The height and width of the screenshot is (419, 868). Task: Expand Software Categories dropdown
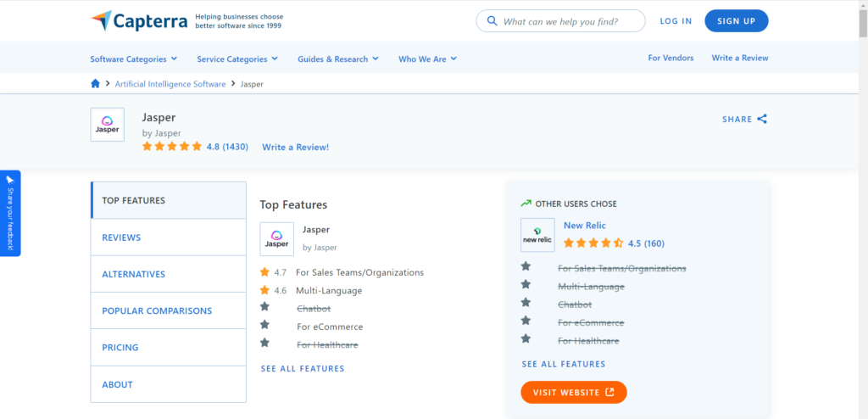[x=133, y=59]
